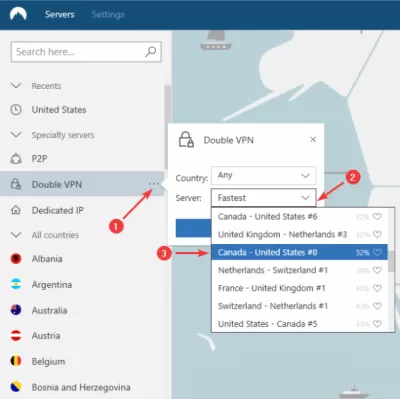Click the Bosnia and Herzegovina flag icon
The width and height of the screenshot is (400, 399).
(x=16, y=387)
